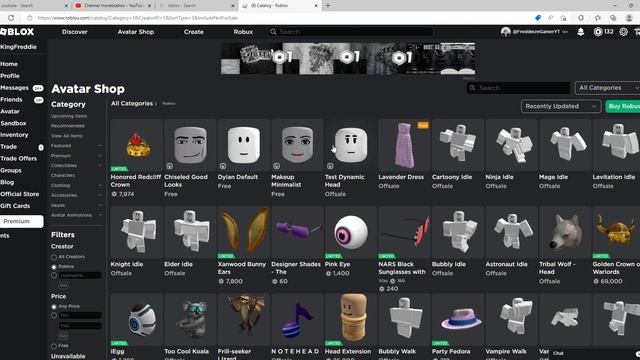Viewport: 640px width, 360px height.
Task: Open the Pink Eye item thumbnail
Action: pyautogui.click(x=351, y=232)
